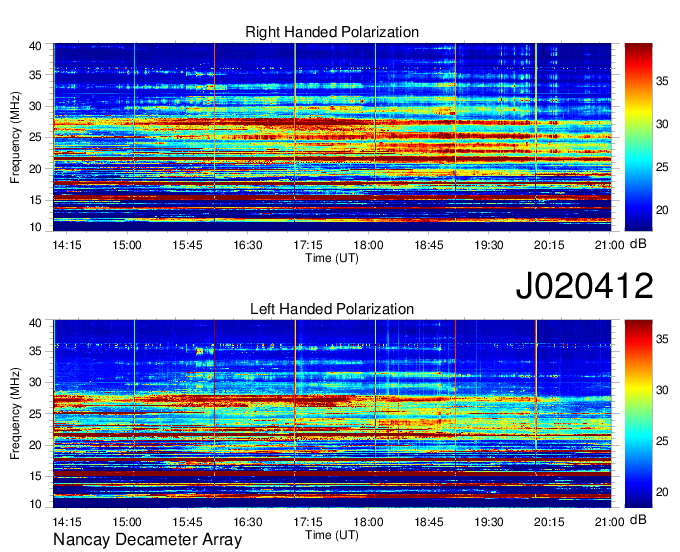Click the 14:15 time tick of Left Handed plot

[67, 522]
